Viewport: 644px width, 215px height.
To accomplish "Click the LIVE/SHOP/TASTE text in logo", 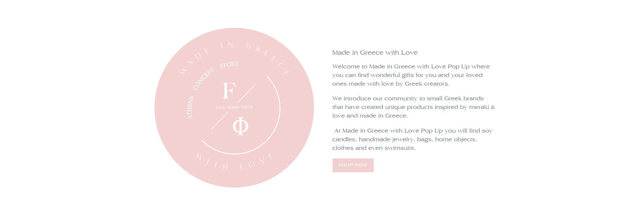I will (234, 107).
